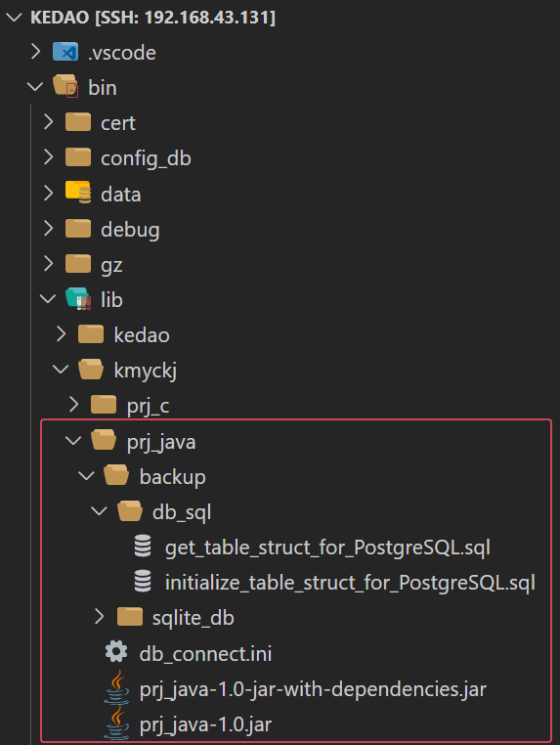Expand the cert folder chevron
Image resolution: width=560 pixels, height=745 pixels.
[48, 122]
